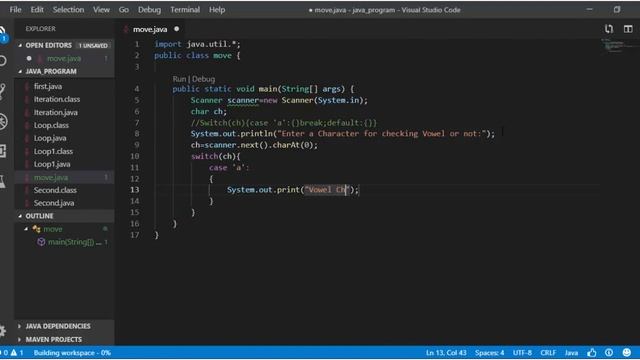
Task: Open Second.java in the explorer
Action: coord(54,203)
